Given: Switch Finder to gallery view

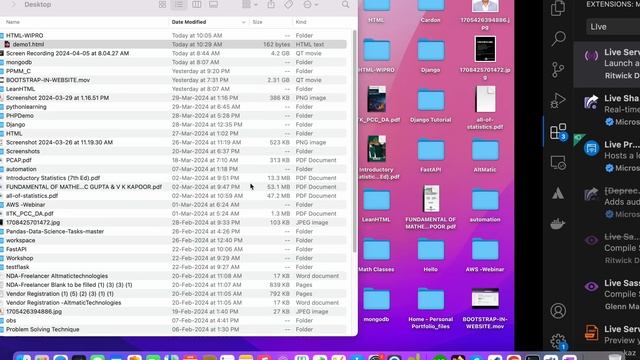Looking at the screenshot, I should (213, 4).
